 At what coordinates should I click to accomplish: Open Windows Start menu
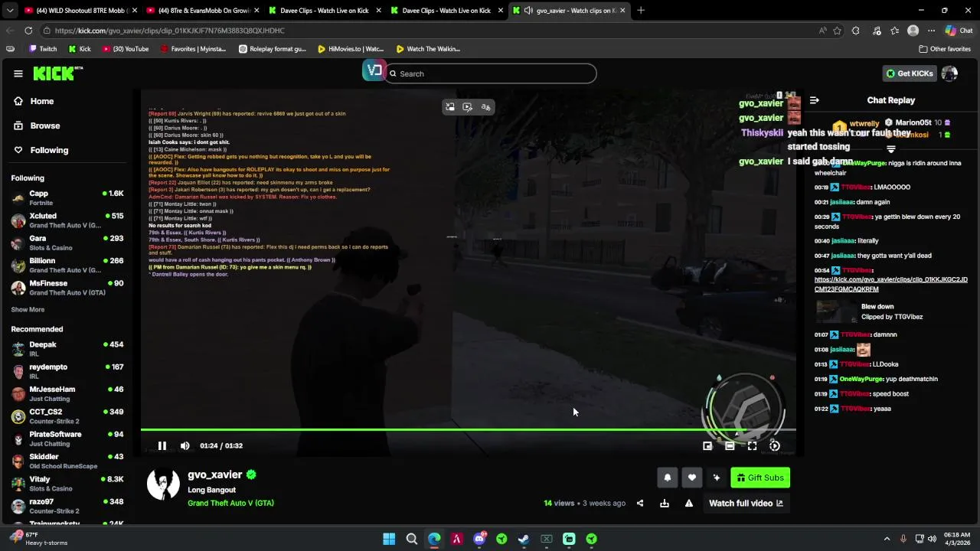pos(389,539)
